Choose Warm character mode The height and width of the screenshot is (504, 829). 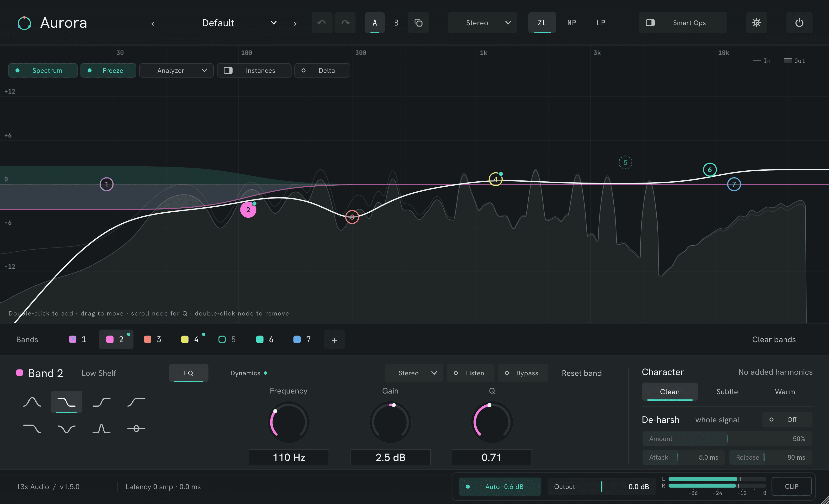(x=785, y=392)
